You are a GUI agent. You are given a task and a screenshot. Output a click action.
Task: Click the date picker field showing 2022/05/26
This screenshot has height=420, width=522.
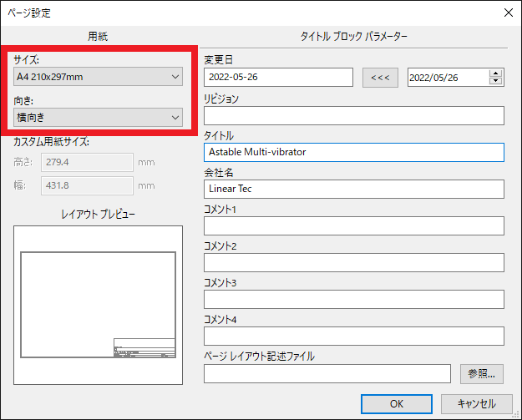447,78
